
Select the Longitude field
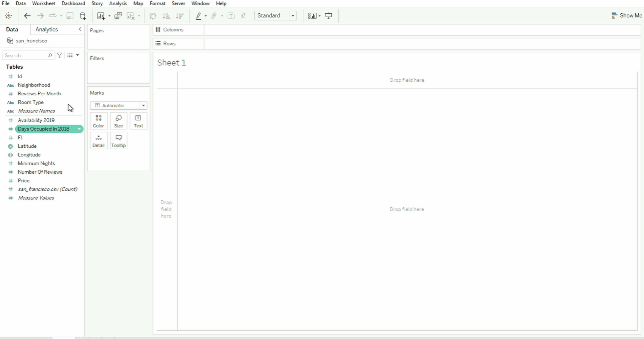29,155
